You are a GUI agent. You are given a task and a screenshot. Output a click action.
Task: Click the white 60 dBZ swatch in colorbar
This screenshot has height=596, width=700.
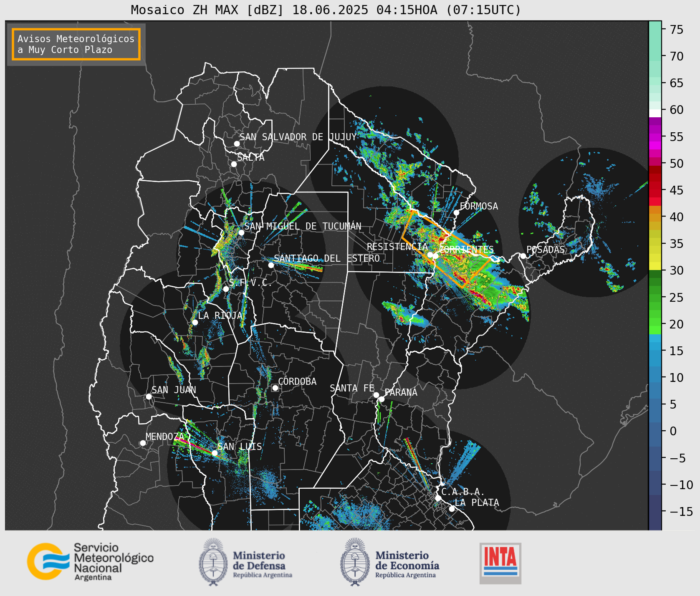(655, 113)
